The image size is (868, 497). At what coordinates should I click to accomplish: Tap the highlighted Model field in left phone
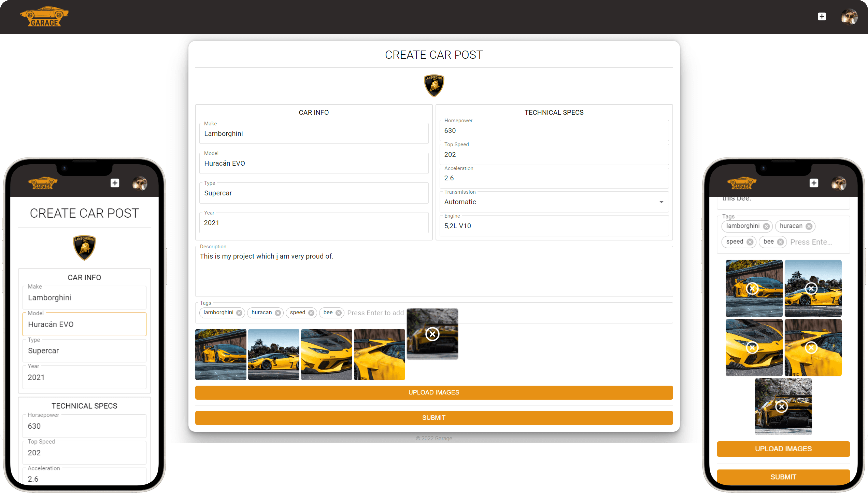pyautogui.click(x=84, y=324)
